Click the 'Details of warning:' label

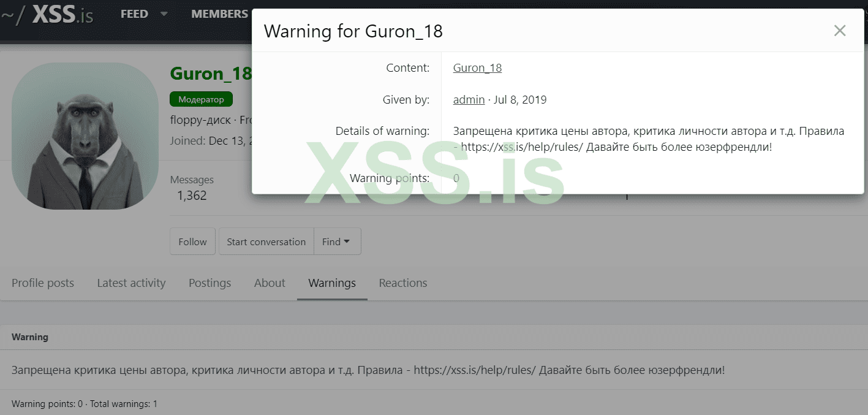tap(382, 131)
